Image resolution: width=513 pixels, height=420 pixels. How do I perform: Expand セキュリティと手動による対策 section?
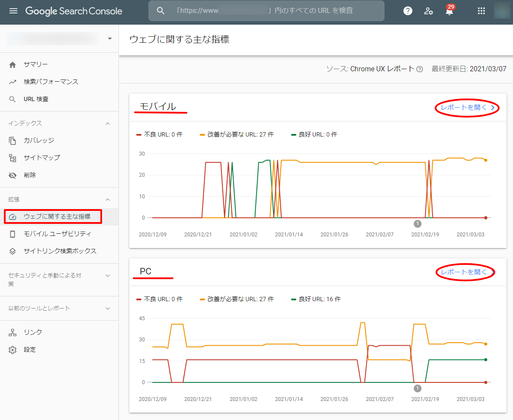108,276
